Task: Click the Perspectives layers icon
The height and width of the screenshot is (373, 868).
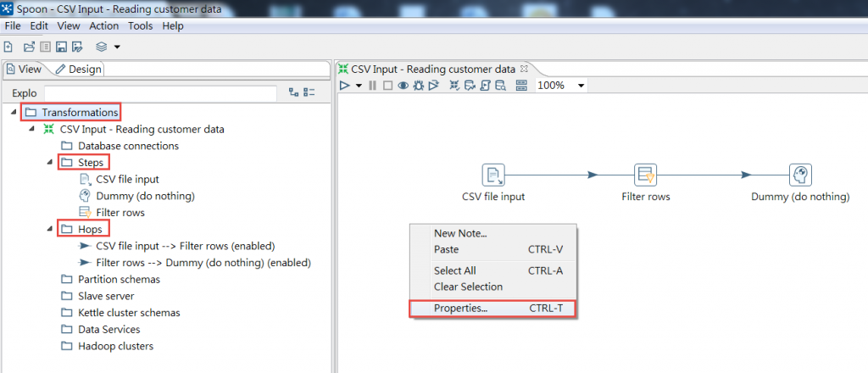Action: point(102,47)
